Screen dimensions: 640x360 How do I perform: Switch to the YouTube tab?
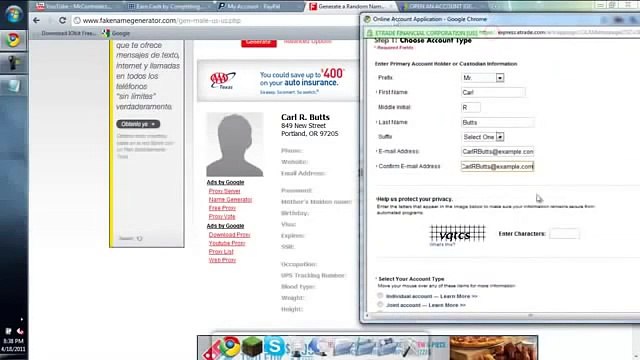tap(78, 6)
